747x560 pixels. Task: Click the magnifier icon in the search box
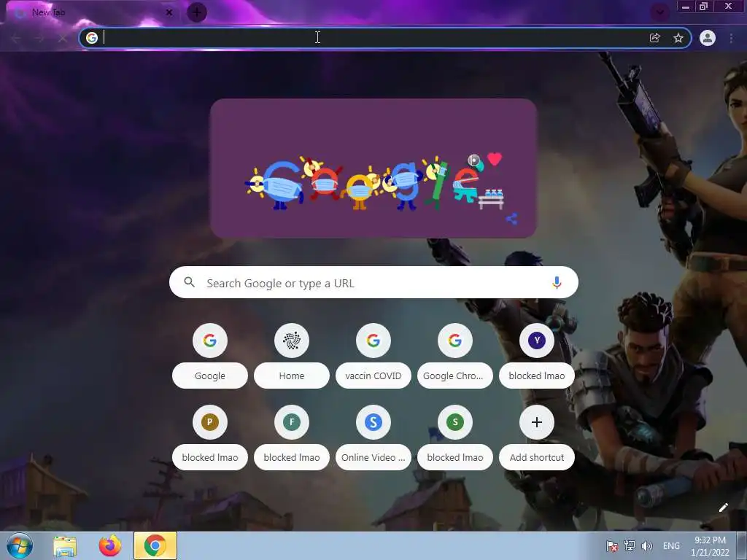pos(189,282)
